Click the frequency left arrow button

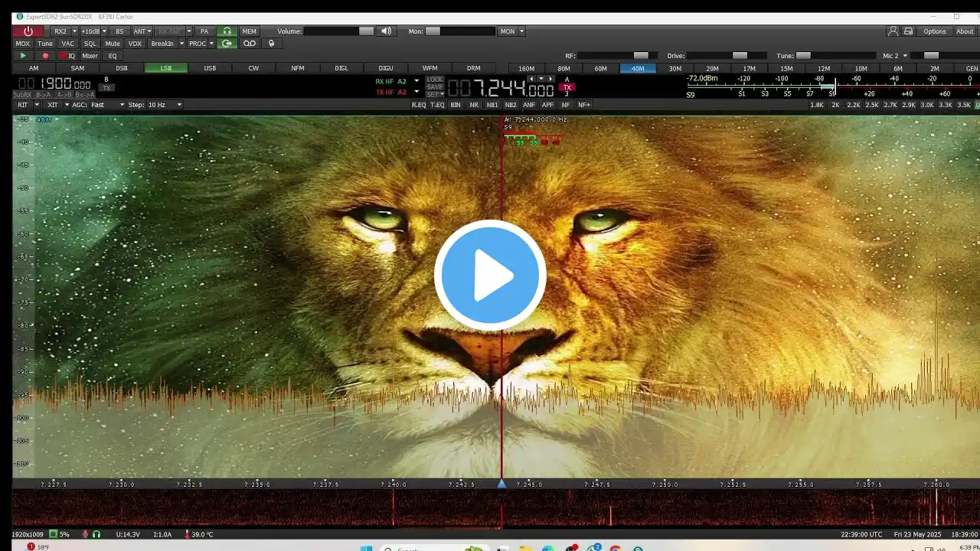click(x=532, y=79)
